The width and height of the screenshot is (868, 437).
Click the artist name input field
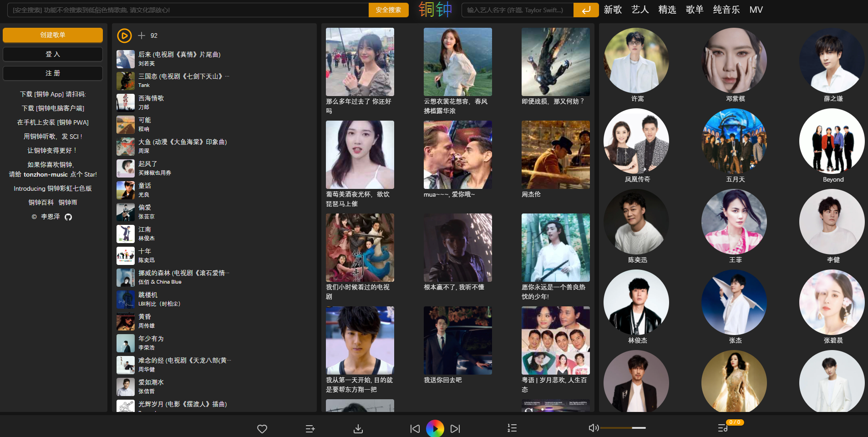click(517, 10)
